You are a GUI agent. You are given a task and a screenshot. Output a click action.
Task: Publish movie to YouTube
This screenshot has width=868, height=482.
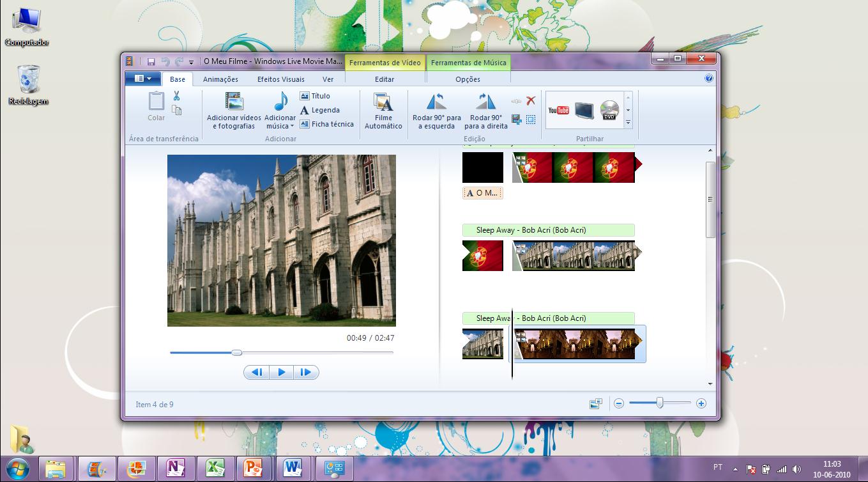(558, 110)
